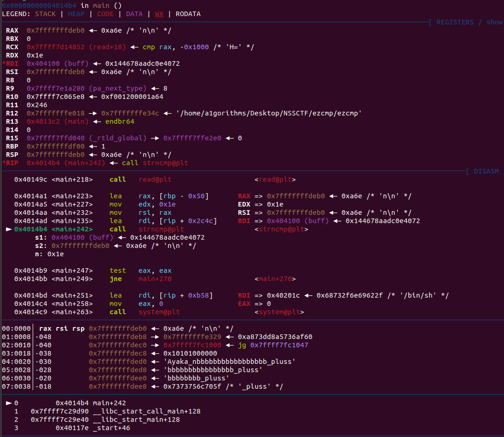Click the asterisk marker beside RDI register
504x437 pixels.
4,63
